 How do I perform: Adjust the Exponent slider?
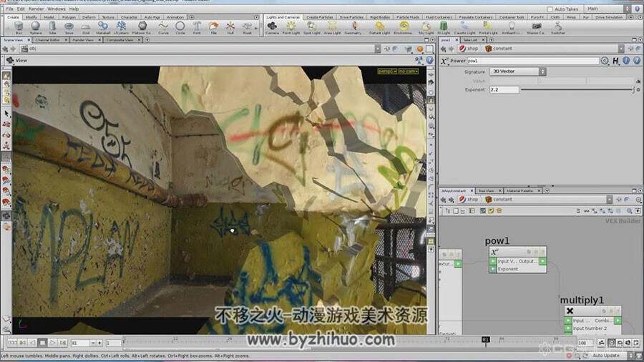click(577, 89)
